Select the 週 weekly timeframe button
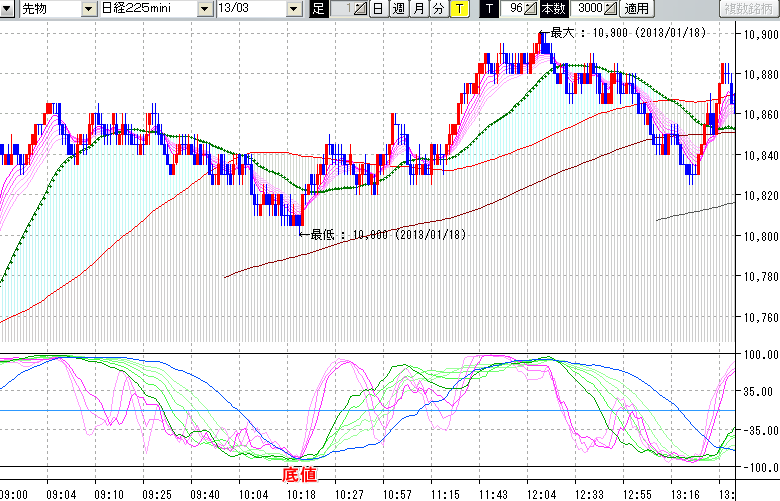The image size is (780, 501). tap(398, 9)
